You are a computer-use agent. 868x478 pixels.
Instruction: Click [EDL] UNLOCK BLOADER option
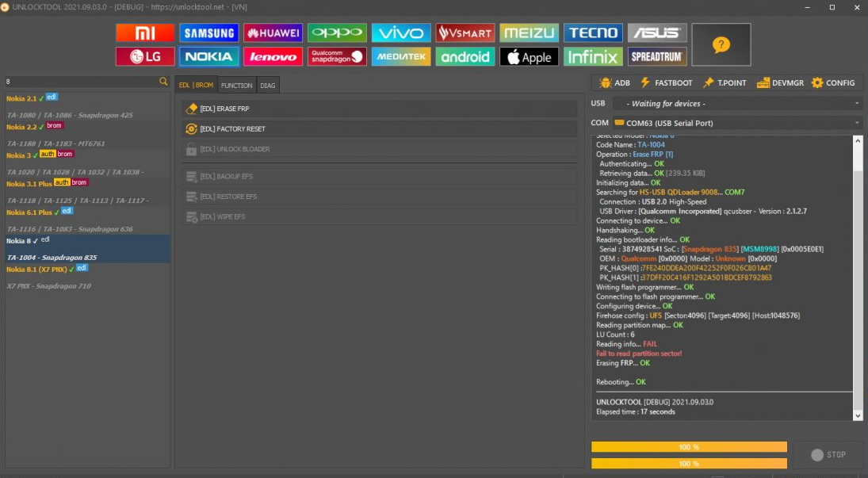(379, 149)
